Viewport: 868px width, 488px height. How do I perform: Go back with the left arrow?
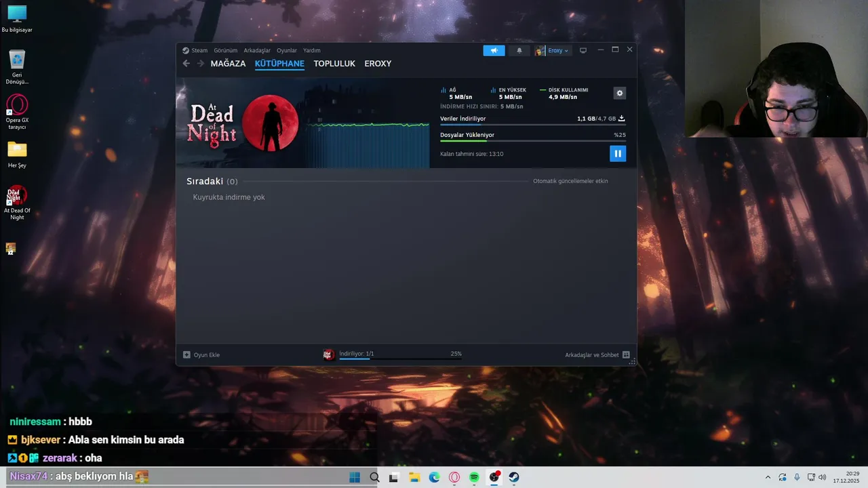point(186,63)
